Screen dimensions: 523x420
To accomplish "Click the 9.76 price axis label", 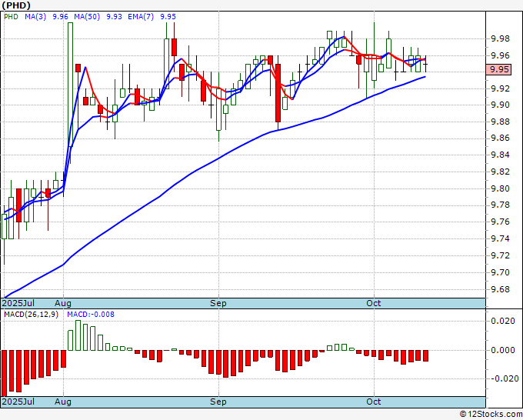I will point(501,222).
